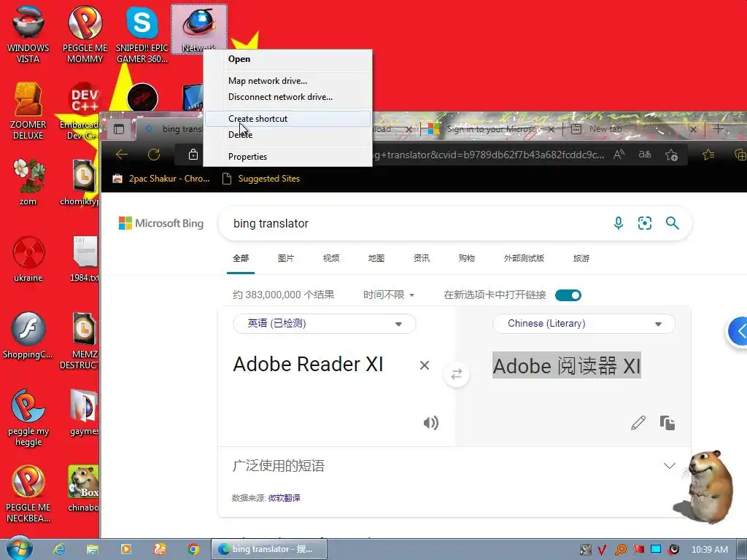
Task: Open the 2pac Shakur bookmark
Action: click(x=161, y=179)
